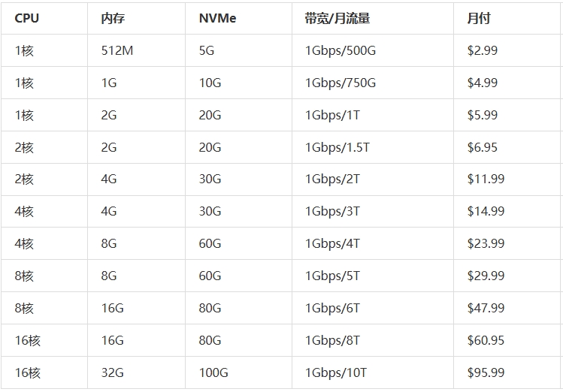
Task: Click the 月付 column header
Action: point(478,19)
